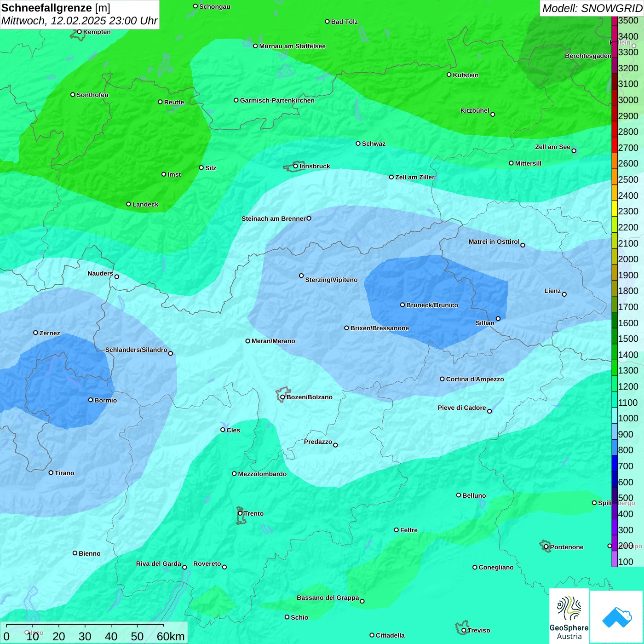The height and width of the screenshot is (644, 644).
Task: Click the Lienz location dot
Action: coord(564,294)
